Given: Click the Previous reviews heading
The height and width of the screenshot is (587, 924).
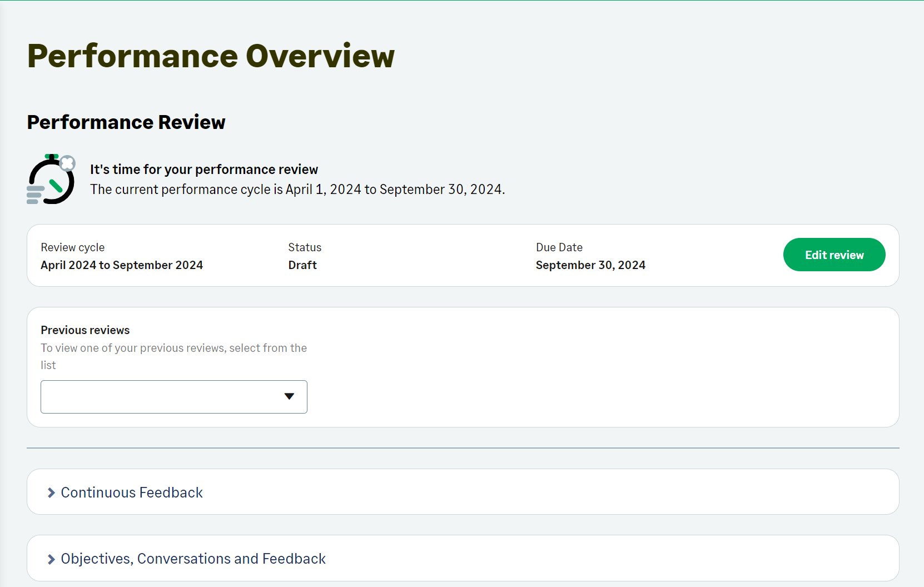Looking at the screenshot, I should click(85, 330).
